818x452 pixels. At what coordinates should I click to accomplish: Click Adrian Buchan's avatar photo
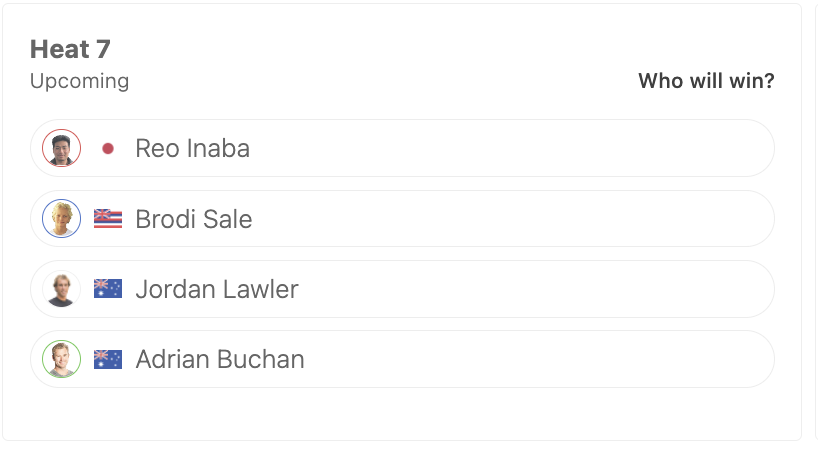62,359
